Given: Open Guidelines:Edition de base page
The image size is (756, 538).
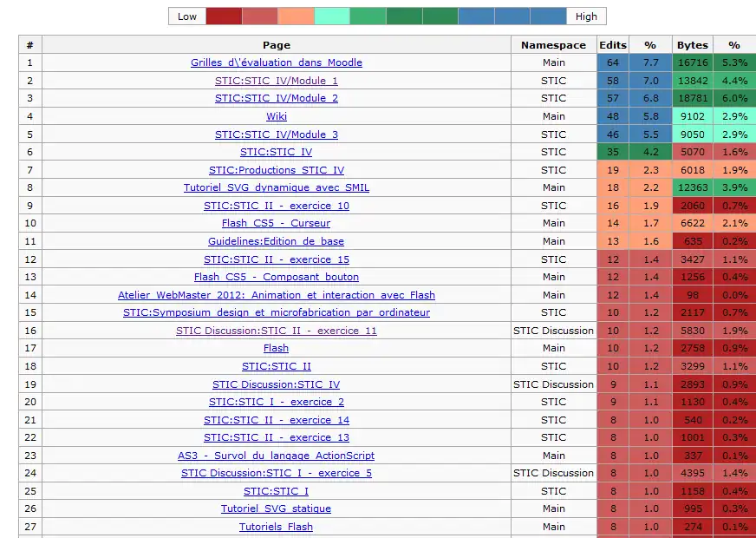Looking at the screenshot, I should (x=277, y=241).
